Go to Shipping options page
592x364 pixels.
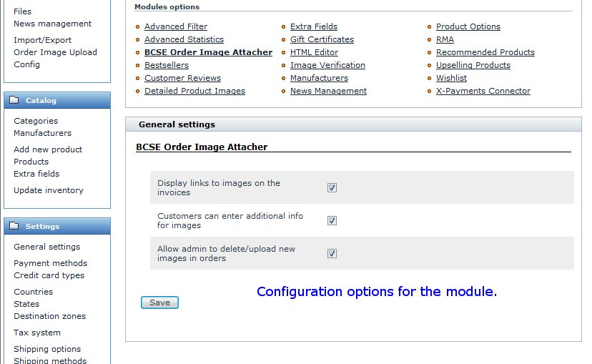coord(47,349)
